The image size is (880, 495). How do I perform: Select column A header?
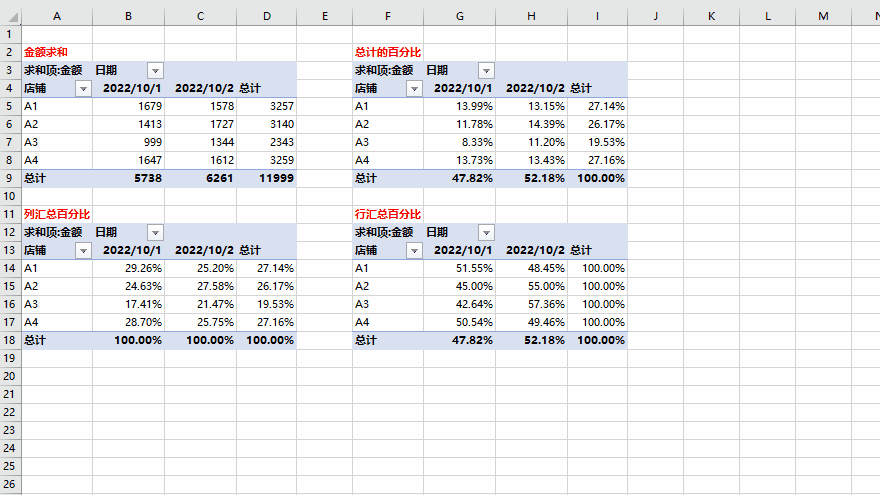[57, 16]
